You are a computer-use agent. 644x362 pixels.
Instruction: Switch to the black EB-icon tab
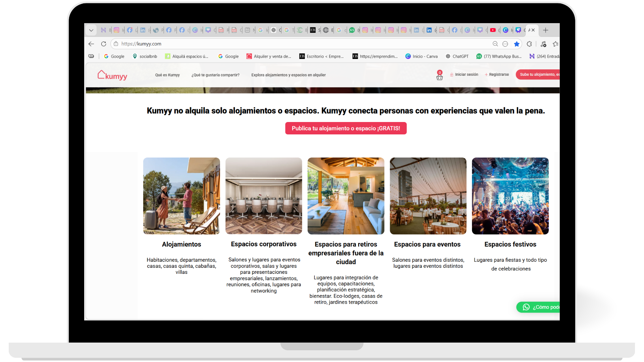(313, 30)
